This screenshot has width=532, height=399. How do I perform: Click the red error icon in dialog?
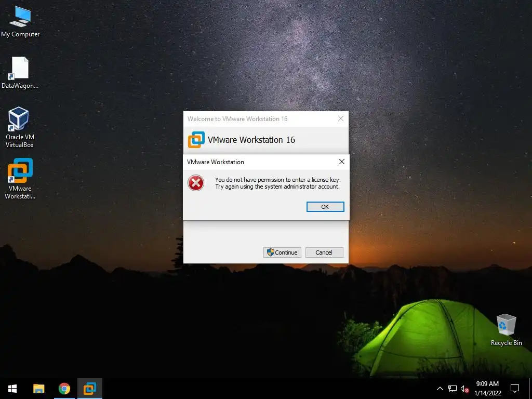tap(196, 183)
